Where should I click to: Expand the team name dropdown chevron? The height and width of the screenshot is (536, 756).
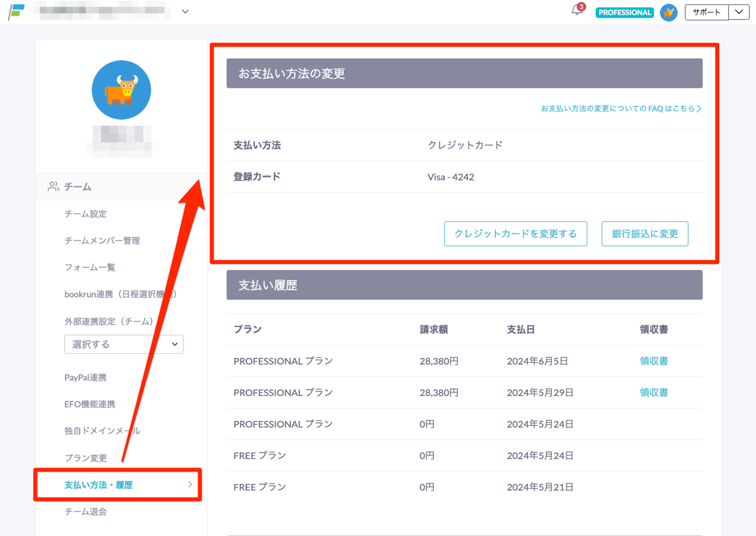(185, 12)
